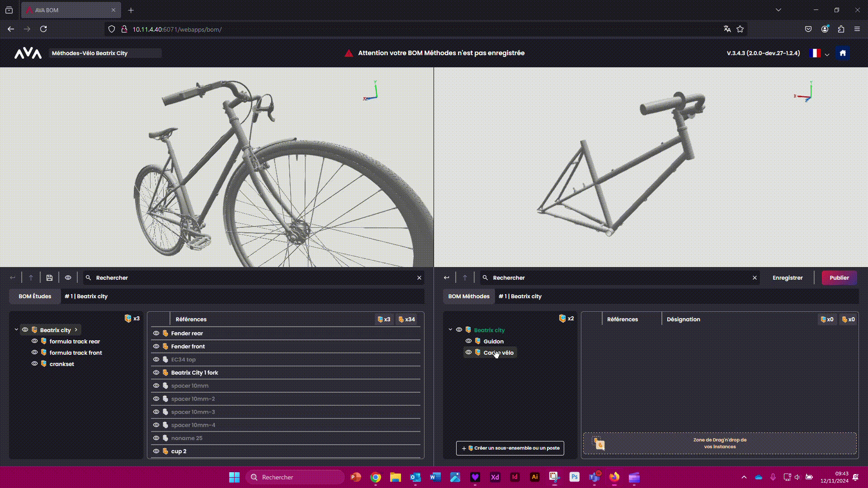Hide the crankset sub-assembly

coord(34,364)
